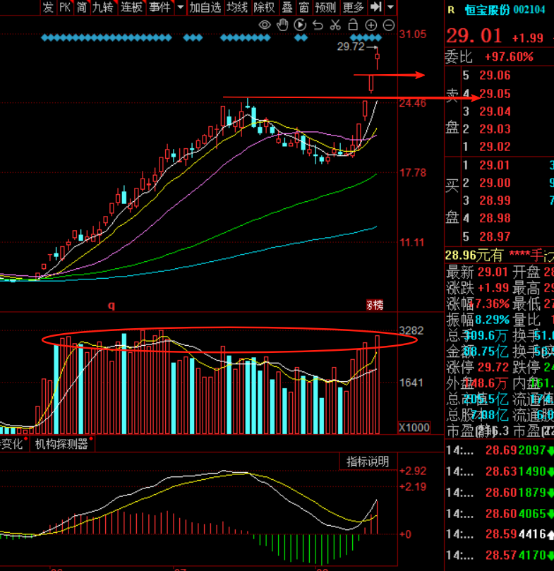Click the PK compare button
Viewport: 554px width, 571px height.
point(65,7)
